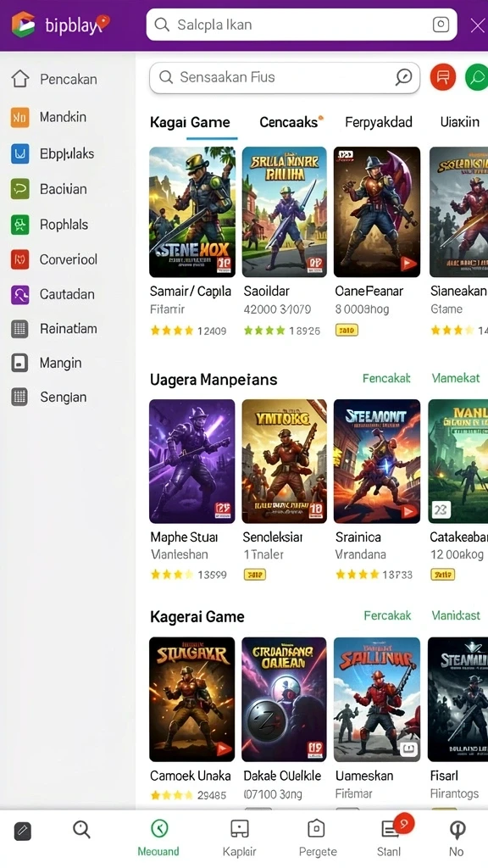Click the magnifier in top search bar
Viewport: 488px width, 868px height.
pos(162,25)
